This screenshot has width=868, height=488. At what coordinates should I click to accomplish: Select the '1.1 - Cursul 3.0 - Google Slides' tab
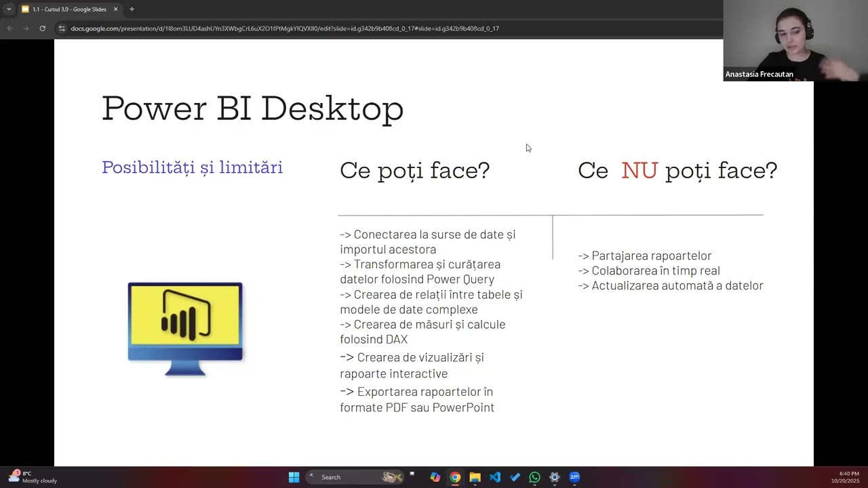(69, 9)
